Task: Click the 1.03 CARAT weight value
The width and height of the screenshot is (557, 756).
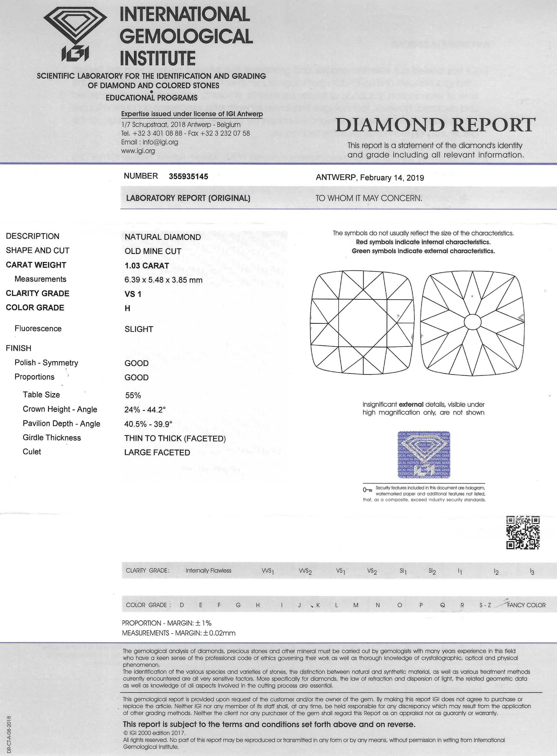Action: click(147, 265)
